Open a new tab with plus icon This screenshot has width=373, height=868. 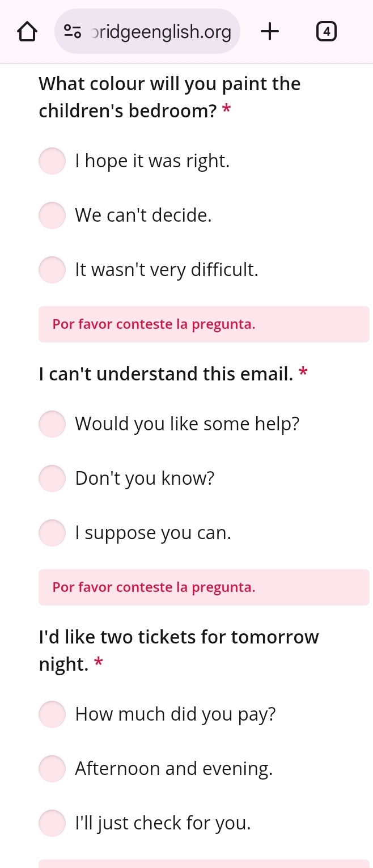point(270,32)
